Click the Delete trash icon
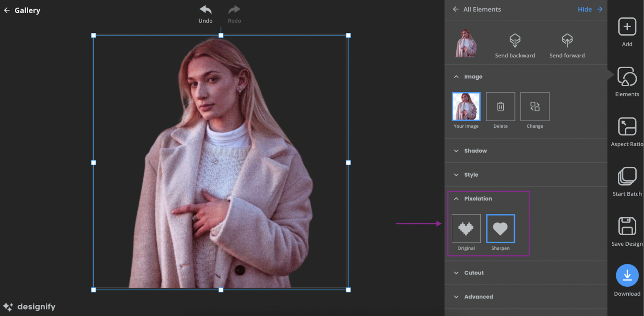Screen dimensions: 644x316 pyautogui.click(x=501, y=106)
